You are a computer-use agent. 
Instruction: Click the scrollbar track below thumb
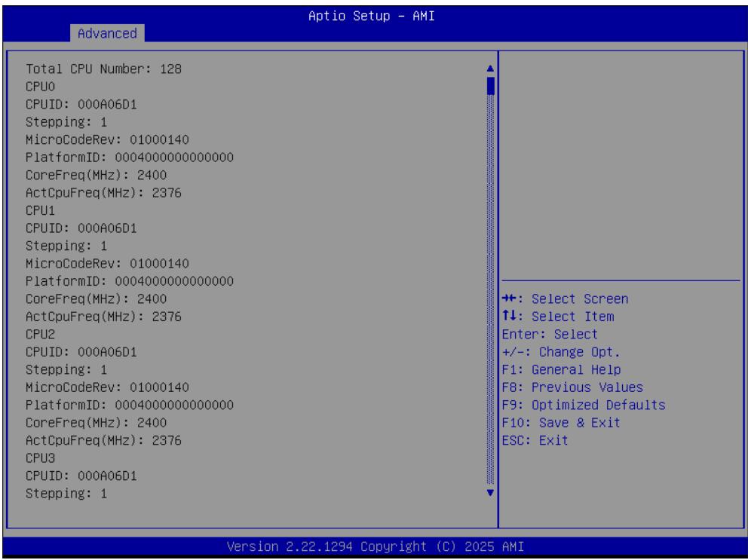(x=490, y=290)
